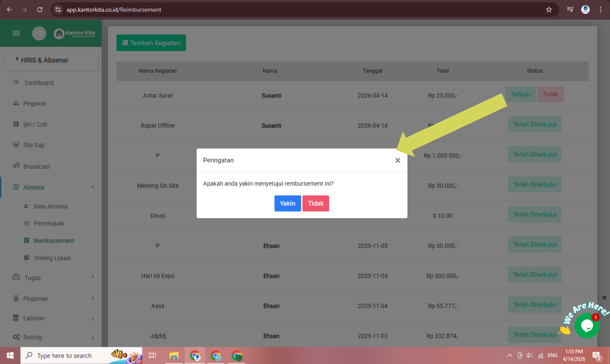Click the Windows taskbar search box
610x364 pixels.
tap(64, 356)
